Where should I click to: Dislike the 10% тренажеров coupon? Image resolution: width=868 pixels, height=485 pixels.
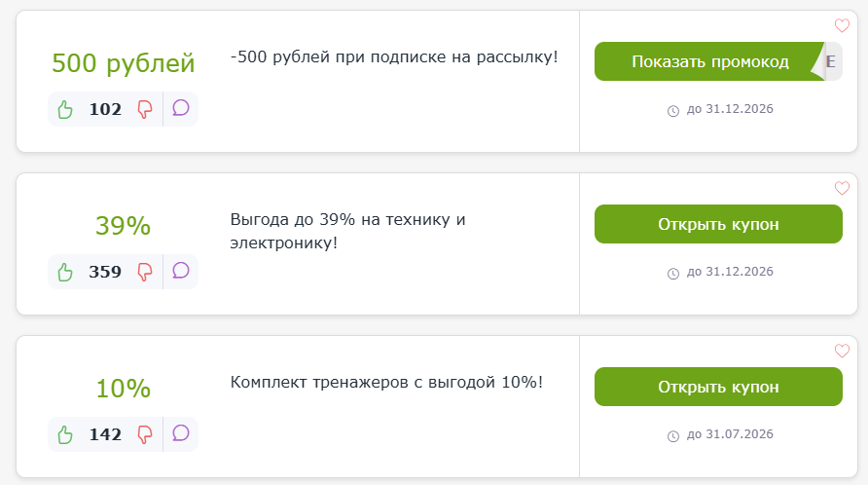pos(145,434)
